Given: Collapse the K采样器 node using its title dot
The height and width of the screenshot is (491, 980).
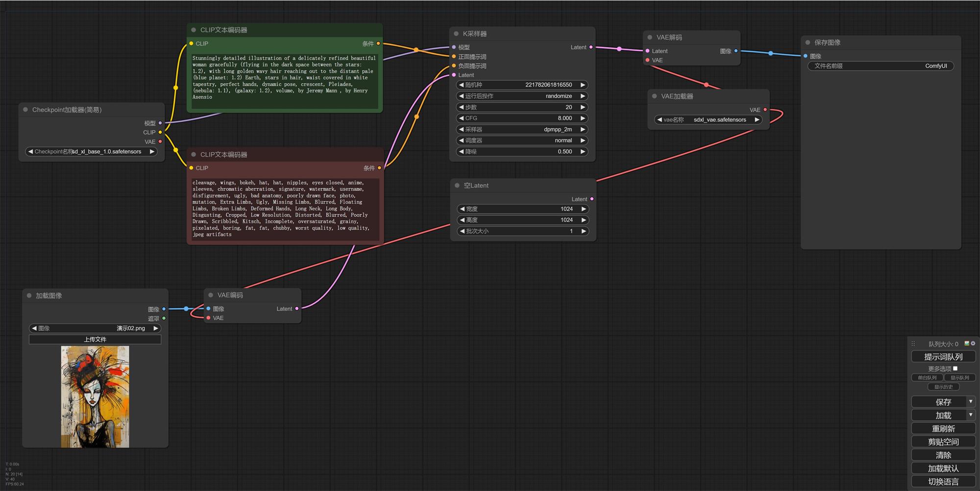Looking at the screenshot, I should pyautogui.click(x=456, y=34).
